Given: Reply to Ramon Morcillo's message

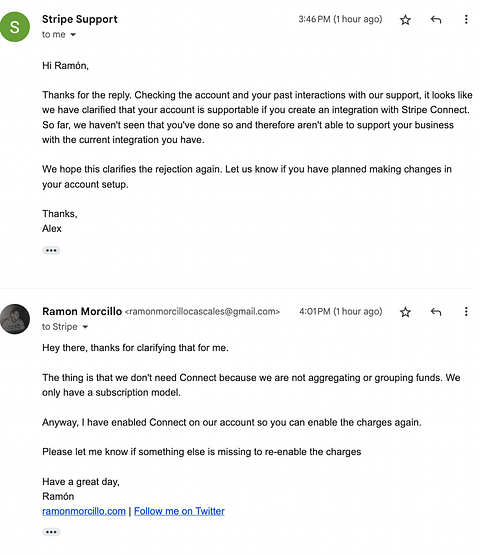Looking at the screenshot, I should pyautogui.click(x=436, y=311).
